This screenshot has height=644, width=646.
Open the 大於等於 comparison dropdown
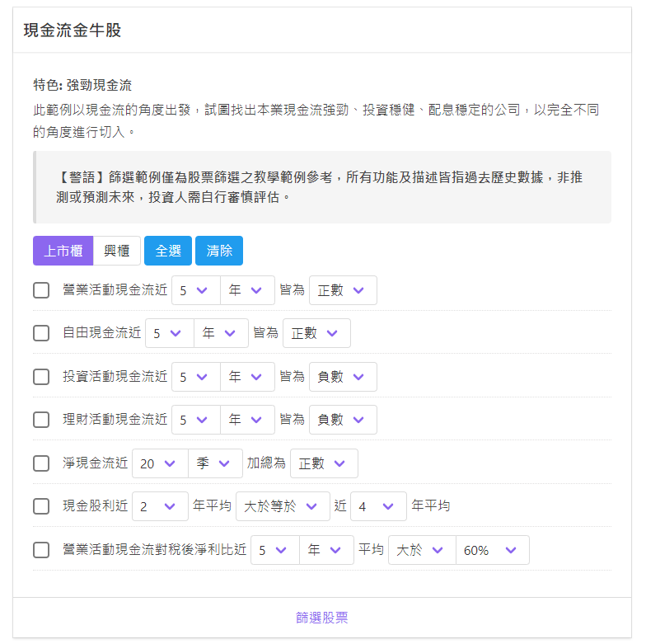point(283,506)
